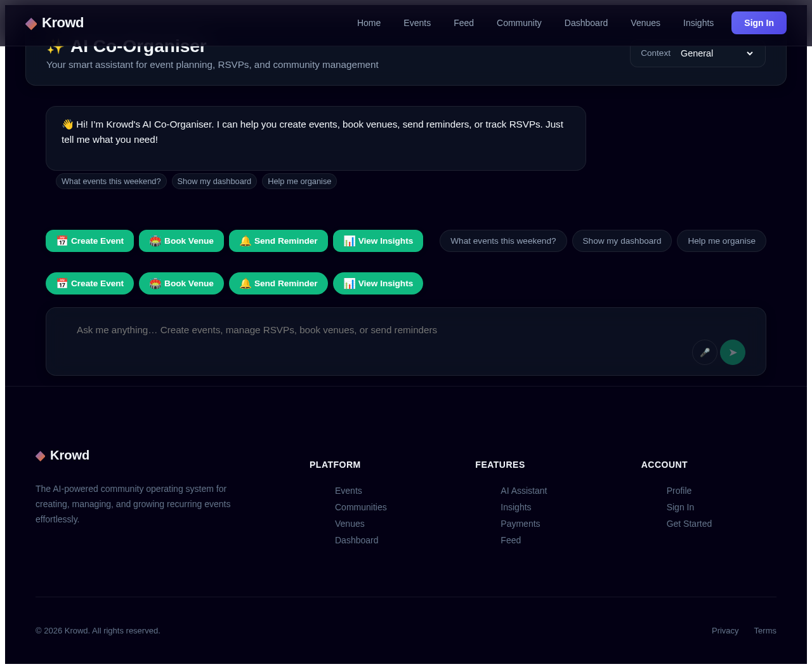Click the footer description about AI-powered community system
The height and width of the screenshot is (669, 812).
[133, 504]
